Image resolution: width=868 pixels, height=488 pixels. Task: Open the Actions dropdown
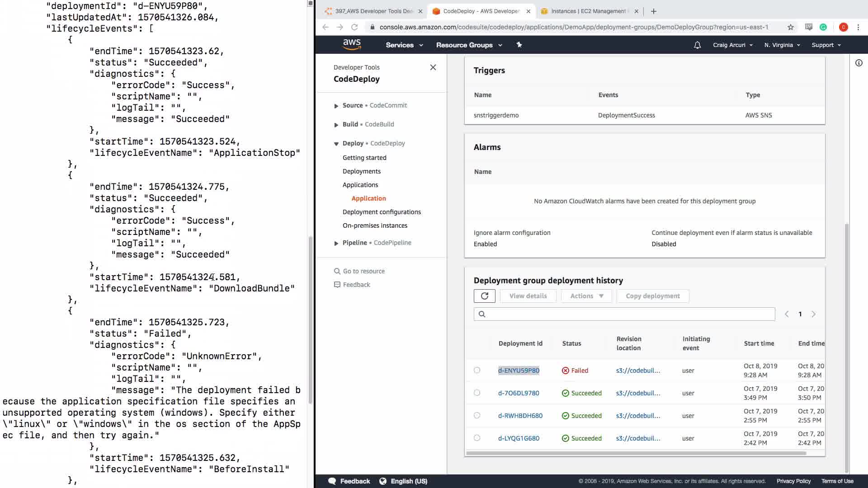[x=586, y=296]
